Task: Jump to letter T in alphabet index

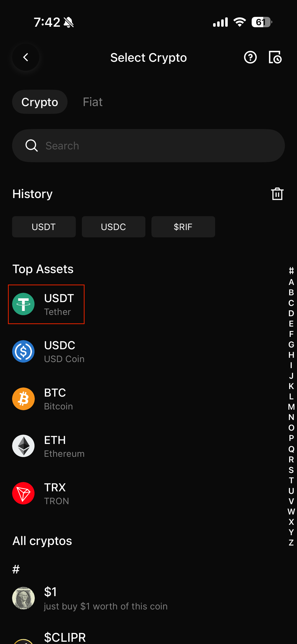Action: point(291,480)
